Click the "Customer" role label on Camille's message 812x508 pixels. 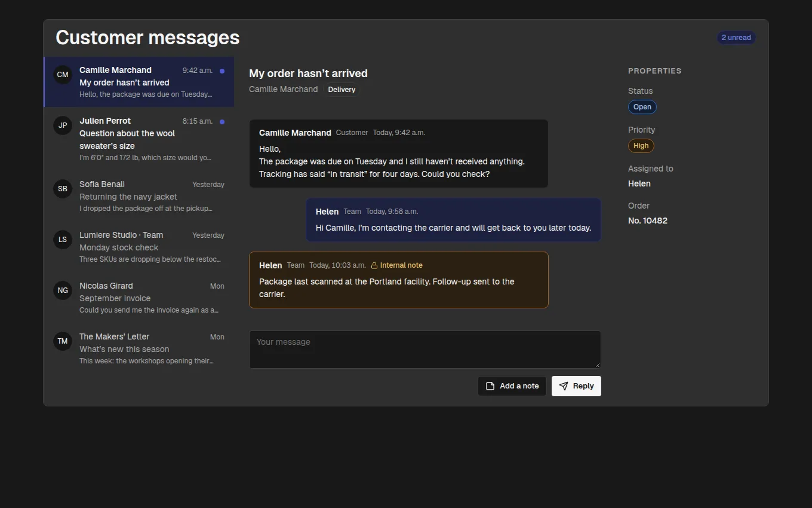[352, 133]
